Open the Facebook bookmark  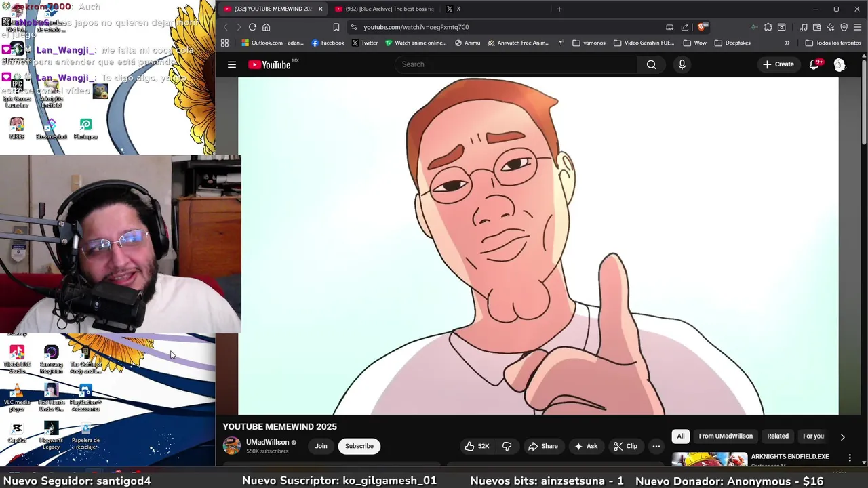328,43
